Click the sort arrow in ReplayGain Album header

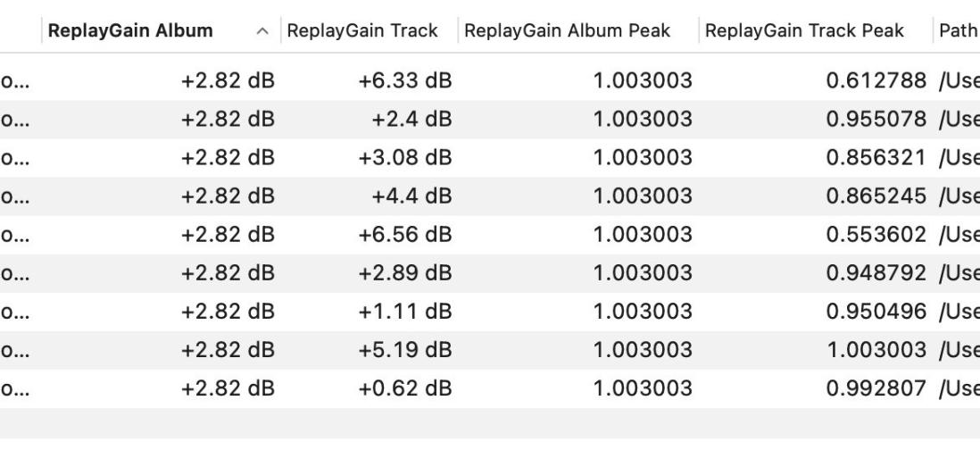click(262, 31)
